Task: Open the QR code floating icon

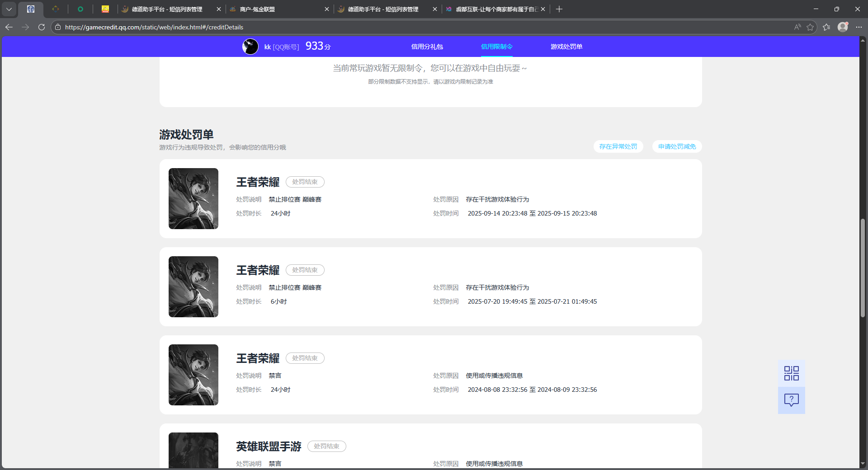Action: 791,373
